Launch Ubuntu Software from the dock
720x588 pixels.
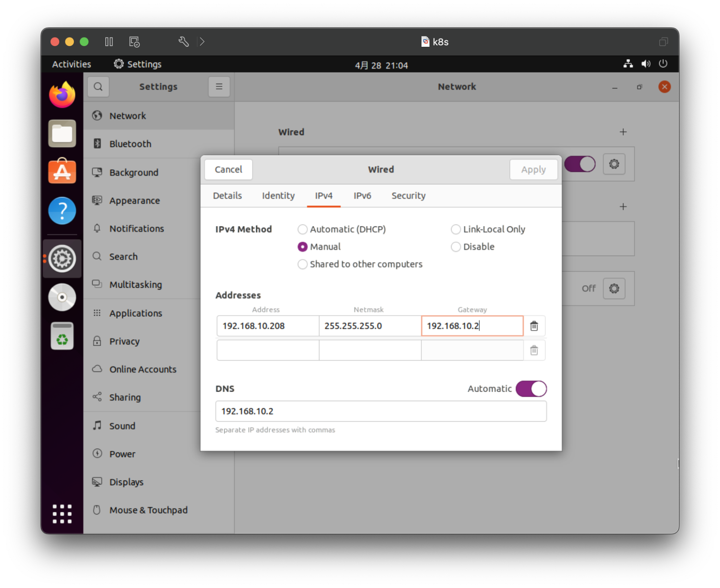62,171
